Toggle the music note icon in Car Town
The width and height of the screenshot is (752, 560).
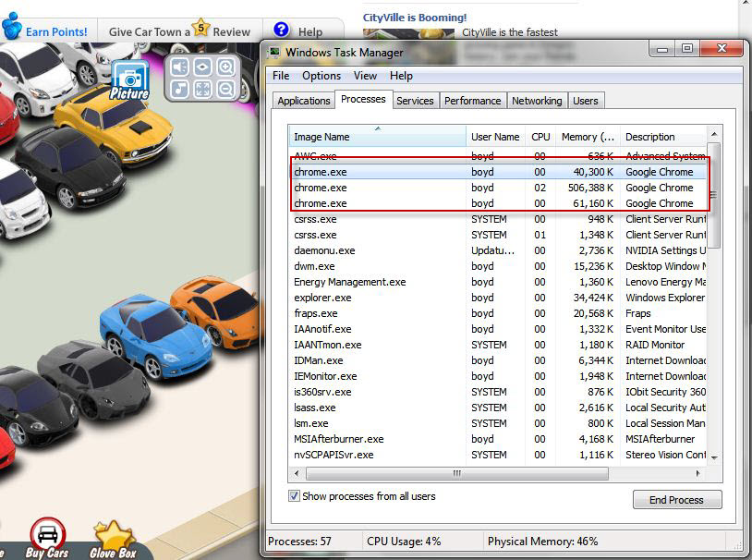click(179, 89)
